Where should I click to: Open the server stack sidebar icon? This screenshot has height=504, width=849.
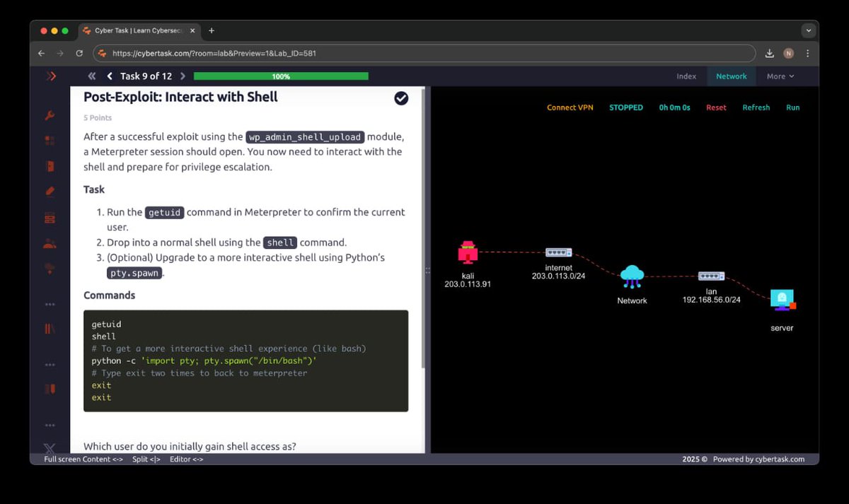click(x=50, y=217)
